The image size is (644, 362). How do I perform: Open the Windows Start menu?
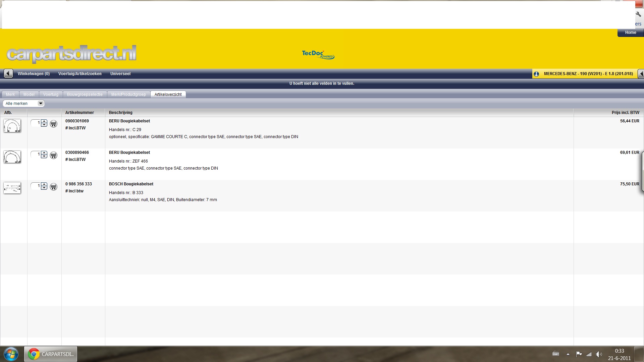tap(11, 354)
